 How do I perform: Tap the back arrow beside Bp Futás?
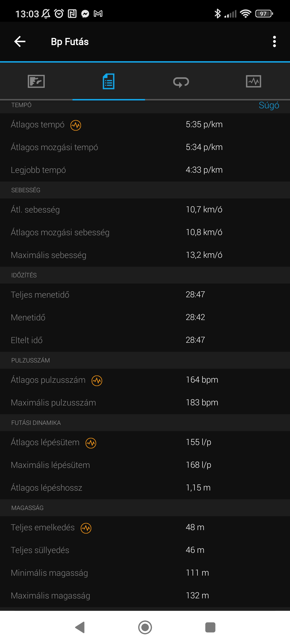tap(20, 41)
